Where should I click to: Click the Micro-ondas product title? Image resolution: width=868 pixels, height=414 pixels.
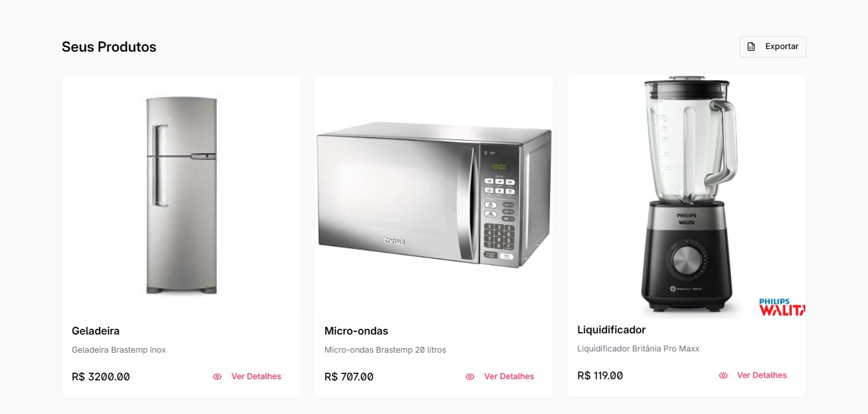click(356, 331)
